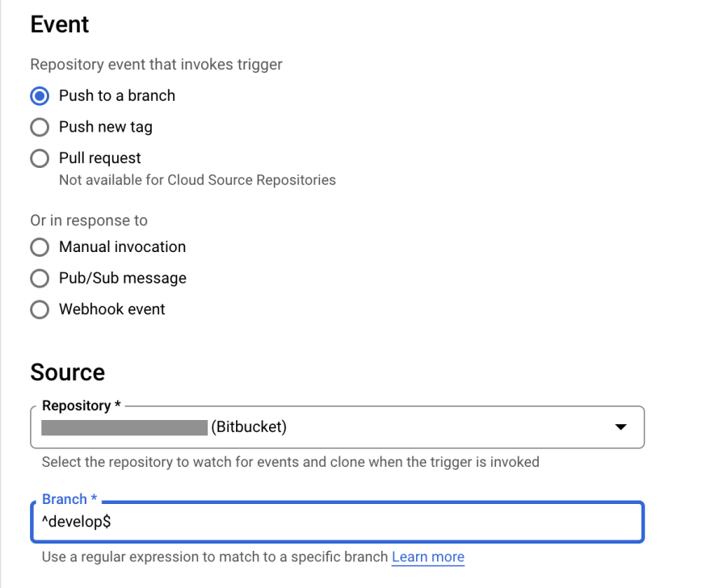This screenshot has height=588, width=711.
Task: Click the Repository dropdown arrow icon
Action: pyautogui.click(x=621, y=427)
